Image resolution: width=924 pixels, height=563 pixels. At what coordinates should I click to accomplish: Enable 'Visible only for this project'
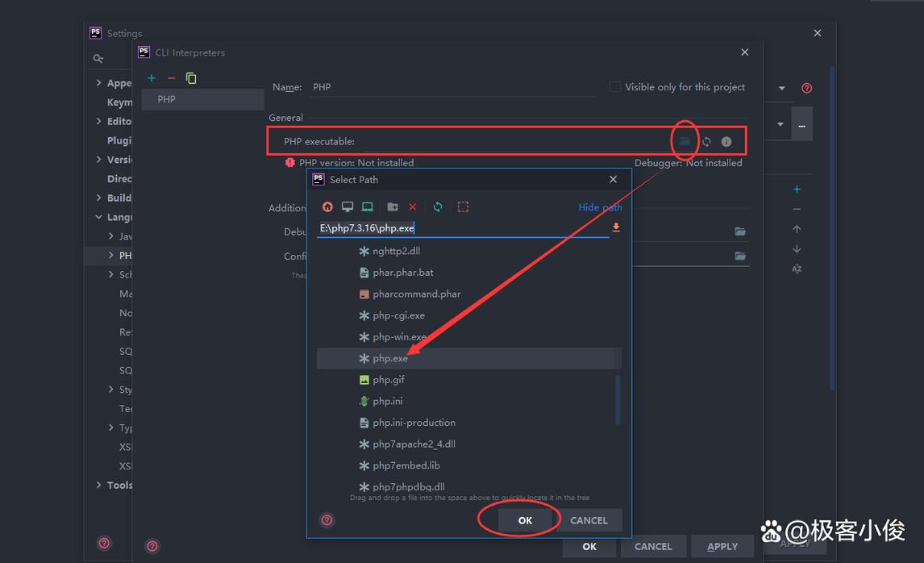[614, 86]
